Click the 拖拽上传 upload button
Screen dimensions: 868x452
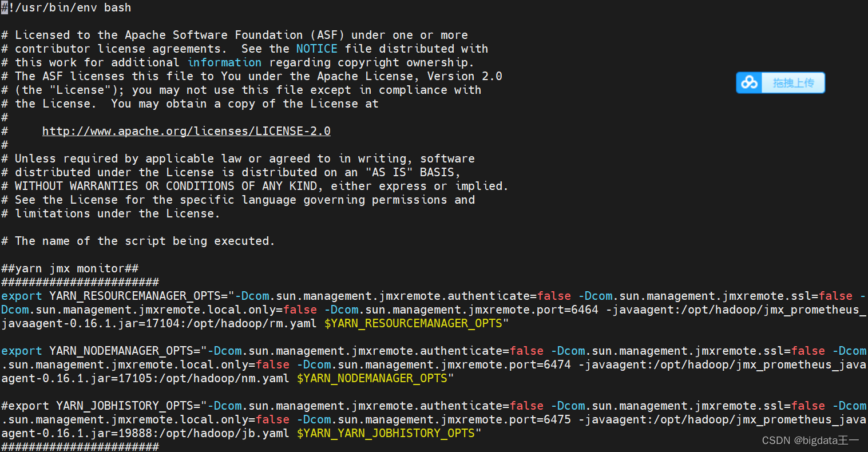[x=794, y=82]
